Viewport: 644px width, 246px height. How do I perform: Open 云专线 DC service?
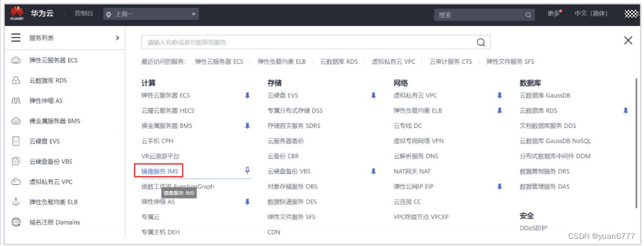[407, 126]
